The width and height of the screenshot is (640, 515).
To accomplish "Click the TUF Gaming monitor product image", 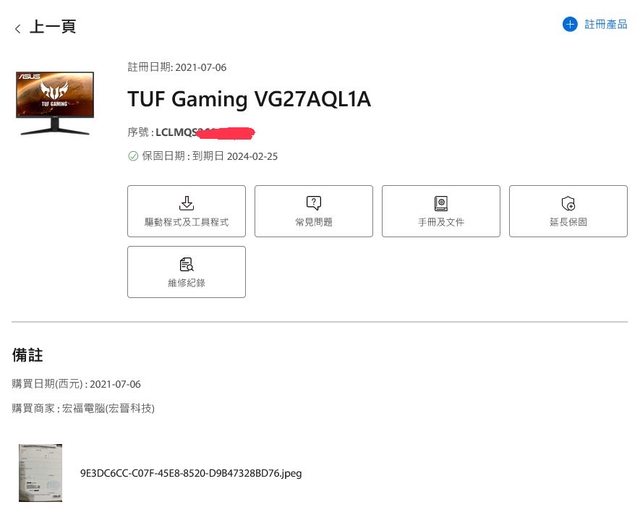I will click(x=55, y=103).
